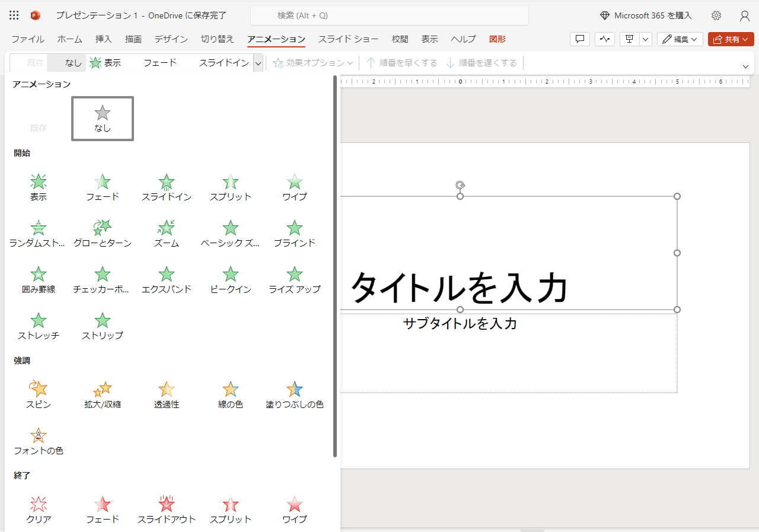Image resolution: width=759 pixels, height=532 pixels.
Task: Choose the スライドアウト exit animation
Action: click(x=167, y=509)
